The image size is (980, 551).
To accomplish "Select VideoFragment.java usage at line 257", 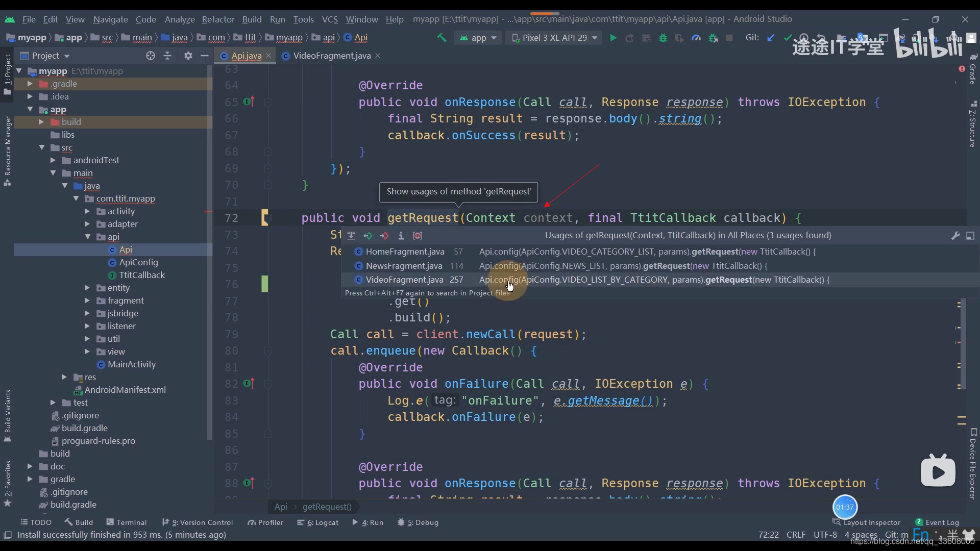I will click(x=660, y=280).
